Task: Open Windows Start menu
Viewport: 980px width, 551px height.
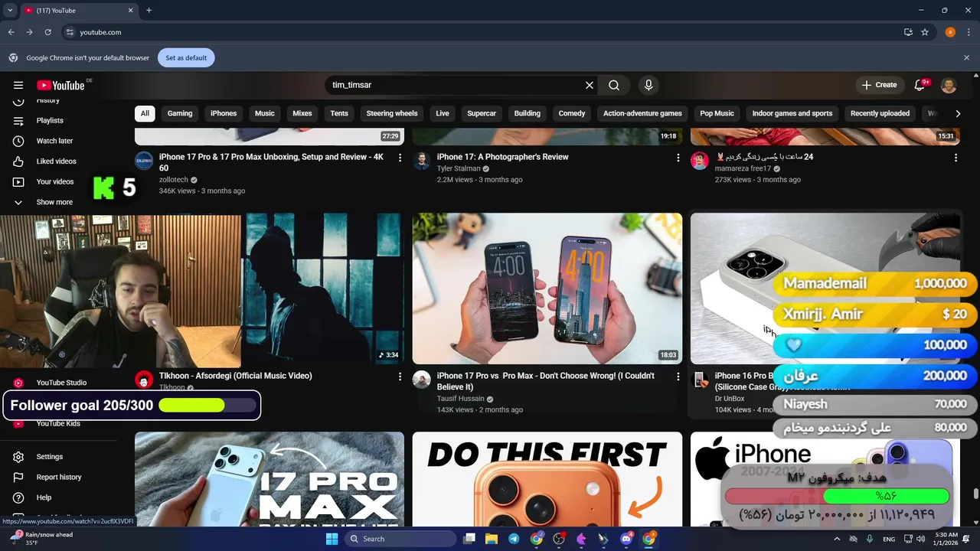Action: coord(332,539)
